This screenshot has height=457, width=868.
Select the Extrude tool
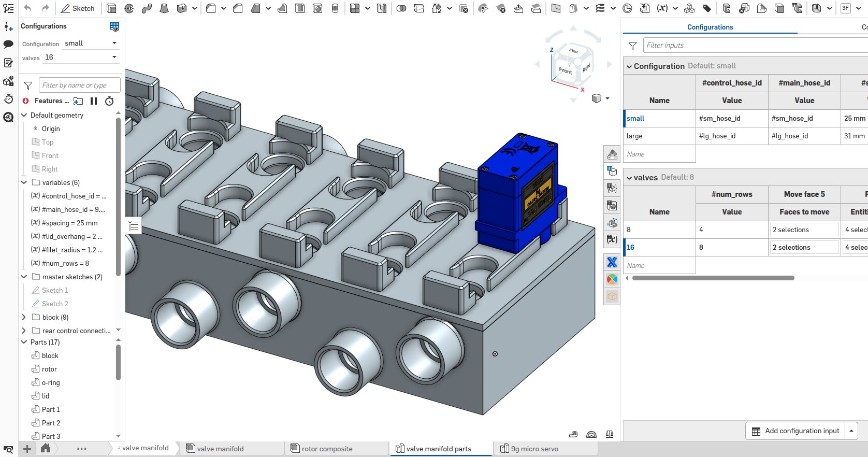(x=111, y=8)
